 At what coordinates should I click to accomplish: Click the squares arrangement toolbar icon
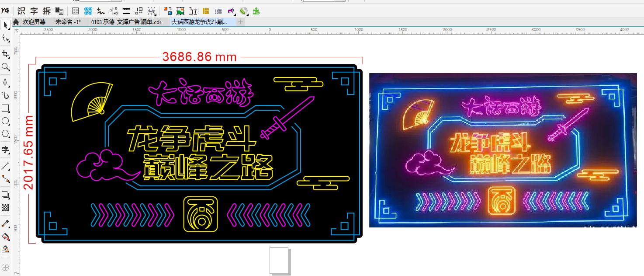[x=139, y=11]
